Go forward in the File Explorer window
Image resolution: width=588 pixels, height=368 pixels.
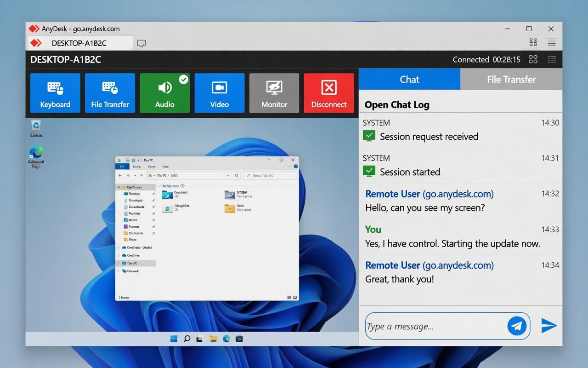tap(128, 175)
